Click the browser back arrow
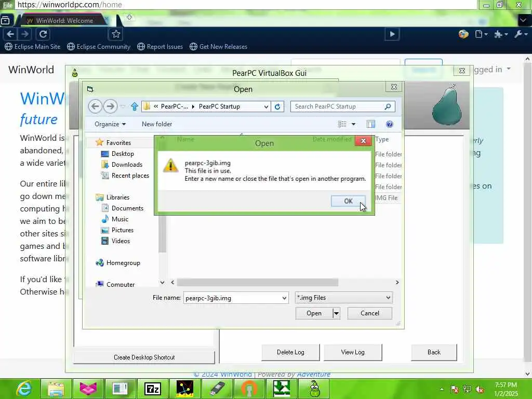The height and width of the screenshot is (399, 532). point(10,34)
